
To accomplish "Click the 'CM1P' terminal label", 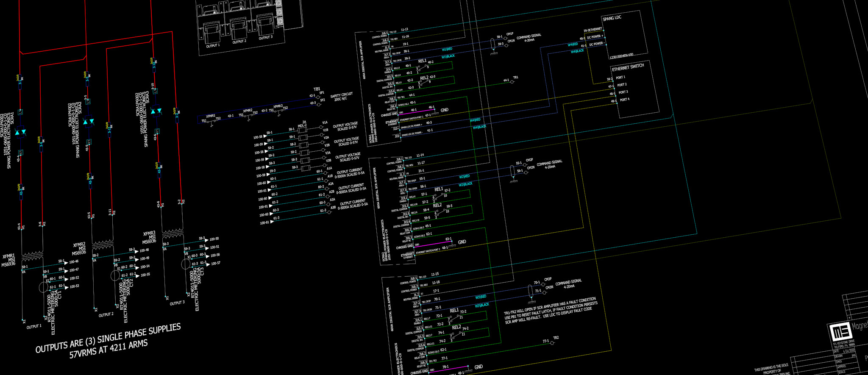I will 510,33.
